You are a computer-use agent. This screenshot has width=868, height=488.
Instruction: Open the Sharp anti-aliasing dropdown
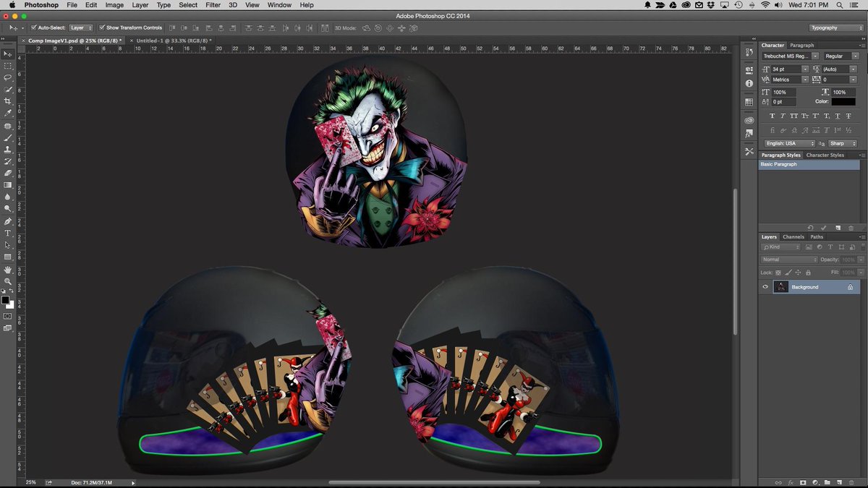(x=843, y=143)
